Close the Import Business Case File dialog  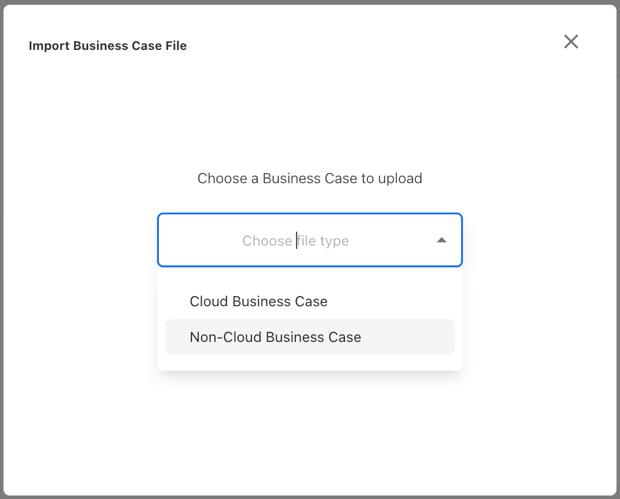pos(571,41)
